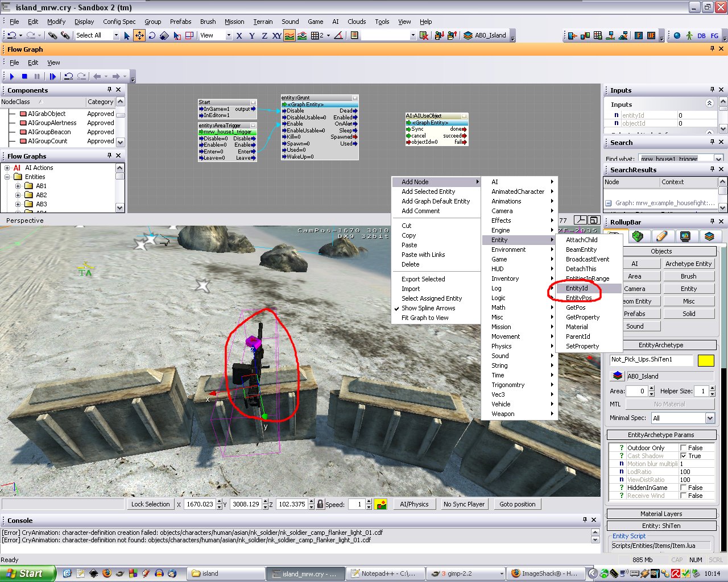728x582 pixels.
Task: Click the yellow archetype color swatch
Action: [x=705, y=360]
